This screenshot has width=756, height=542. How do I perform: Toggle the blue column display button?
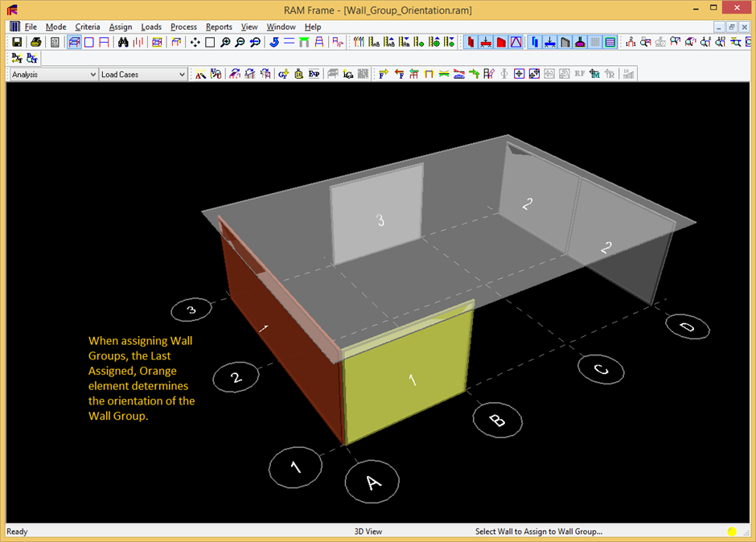coord(534,43)
